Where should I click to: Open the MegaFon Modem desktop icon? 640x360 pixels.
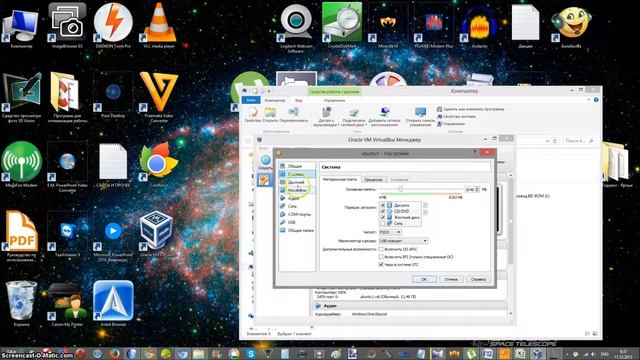point(22,164)
